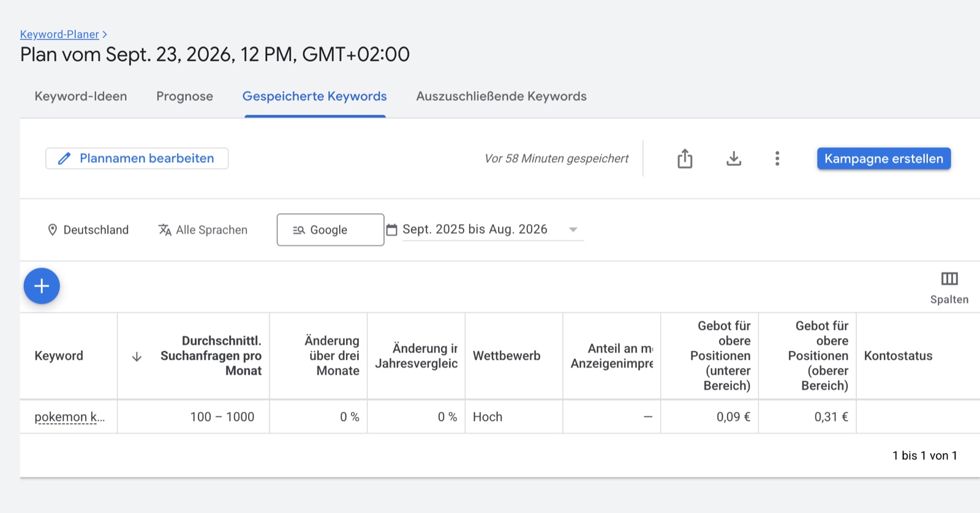
Task: Click the location pin icon by Deutschland
Action: click(53, 230)
